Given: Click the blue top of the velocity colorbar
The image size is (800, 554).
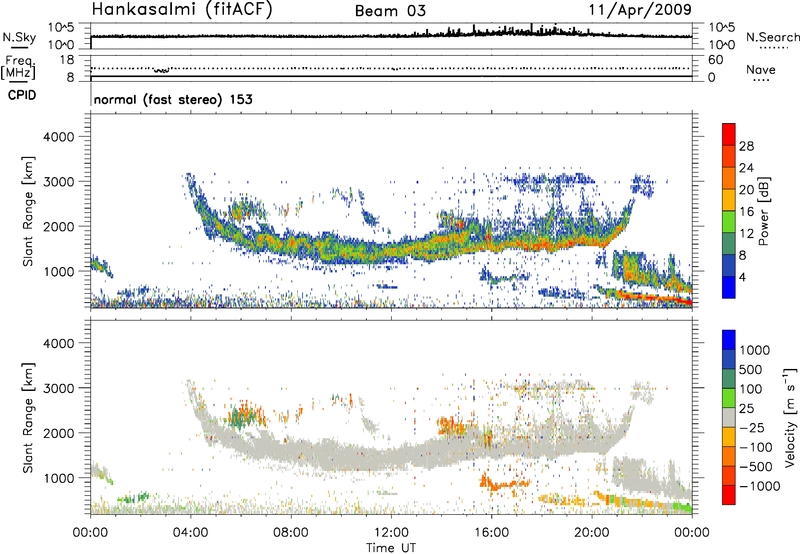Looking at the screenshot, I should click(729, 340).
